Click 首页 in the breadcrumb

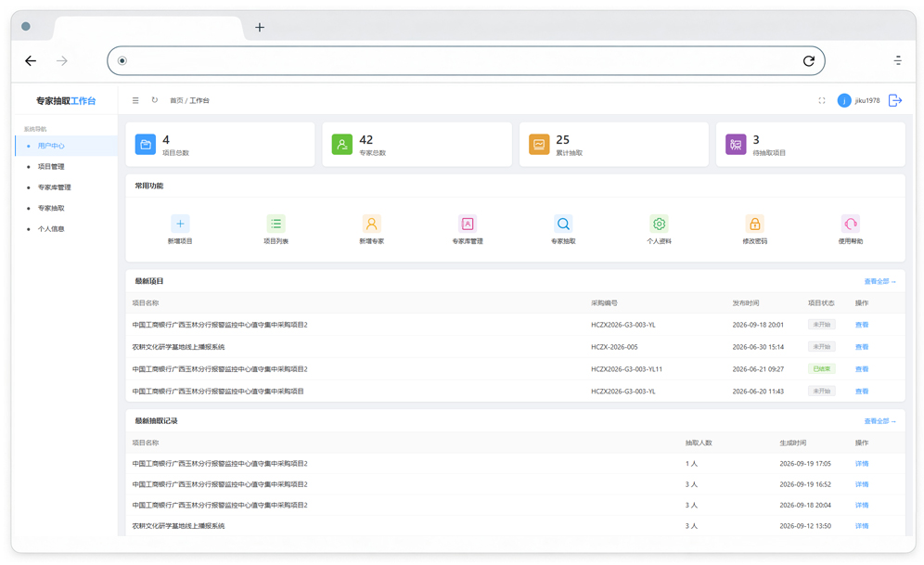(176, 101)
